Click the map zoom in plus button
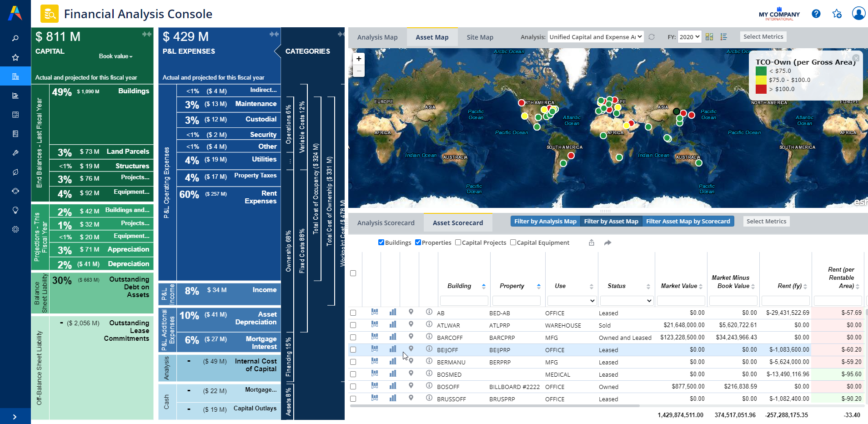The width and height of the screenshot is (868, 424). [x=359, y=59]
